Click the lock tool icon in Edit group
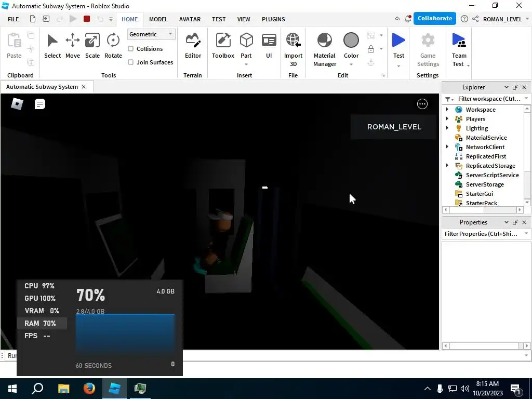This screenshot has width=532, height=399. coord(371,49)
